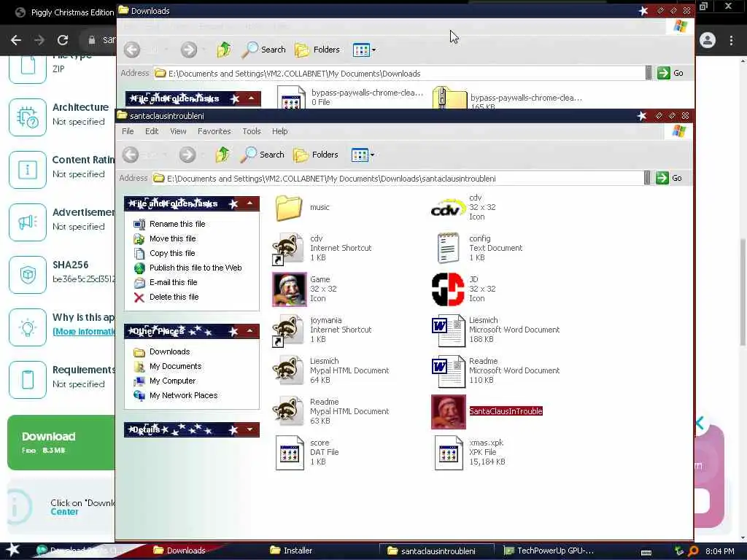The height and width of the screenshot is (560, 747).
Task: Click the Go button in Downloads window
Action: point(671,74)
